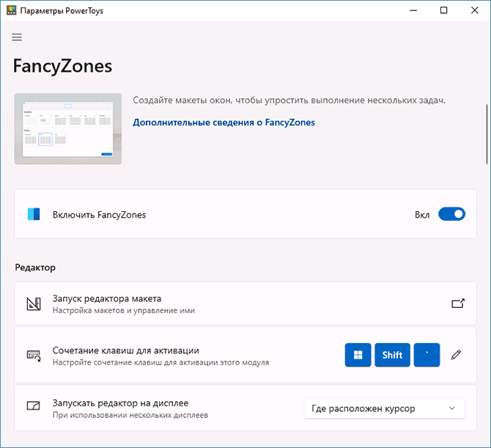Open Дополнительные сведения о FancyZones link
Viewport: 491px width, 448px height.
(224, 122)
